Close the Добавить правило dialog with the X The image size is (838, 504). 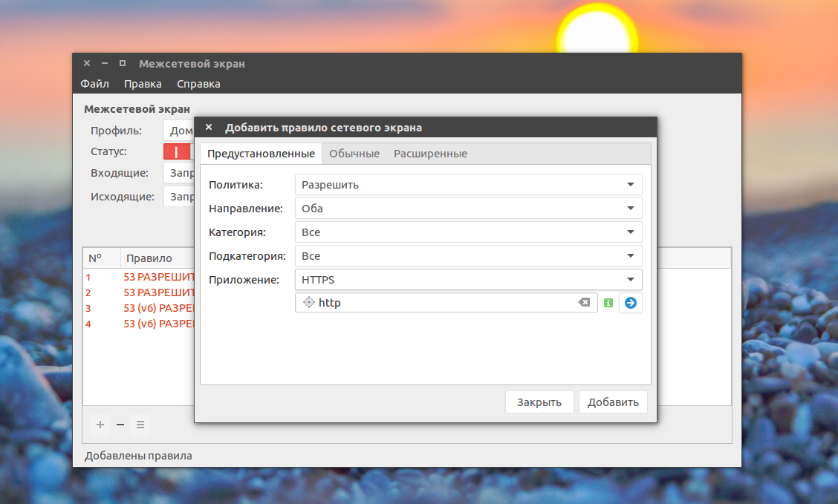tap(209, 127)
